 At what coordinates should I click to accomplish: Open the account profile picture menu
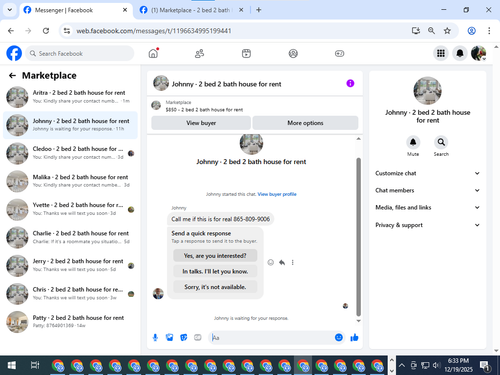click(x=478, y=53)
